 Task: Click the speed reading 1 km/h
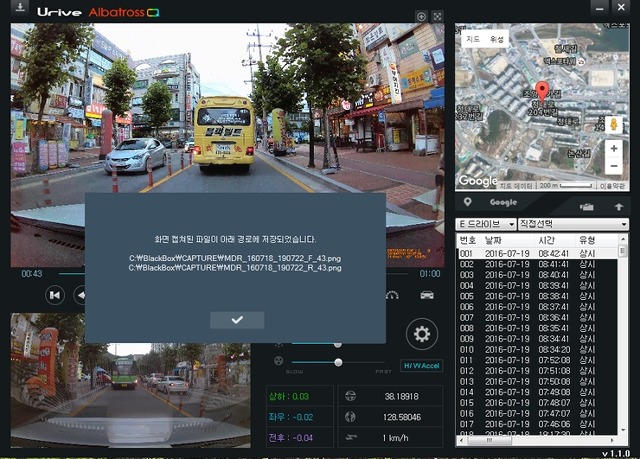click(395, 438)
